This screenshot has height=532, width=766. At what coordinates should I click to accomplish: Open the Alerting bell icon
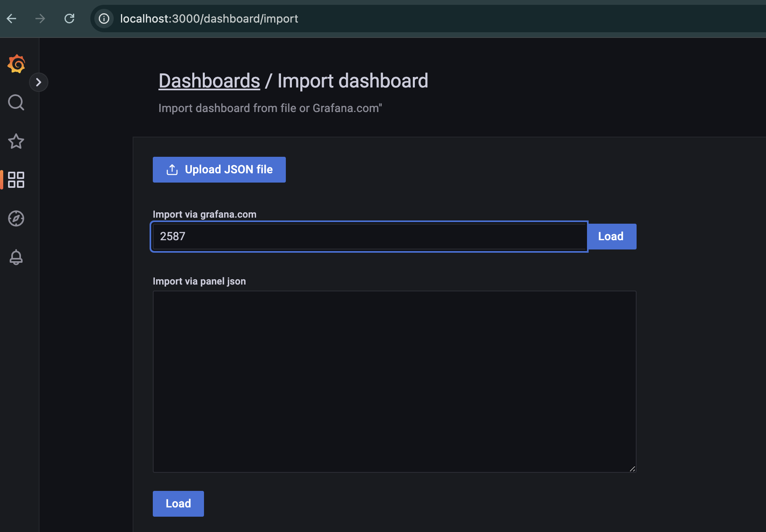click(x=16, y=257)
